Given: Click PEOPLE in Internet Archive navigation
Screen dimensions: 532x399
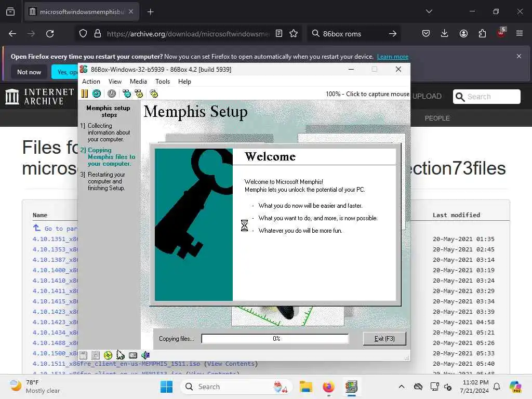Looking at the screenshot, I should click(x=437, y=118).
